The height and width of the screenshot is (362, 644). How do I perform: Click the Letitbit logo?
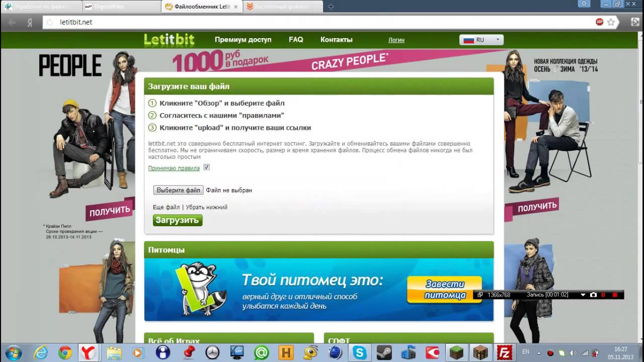169,40
